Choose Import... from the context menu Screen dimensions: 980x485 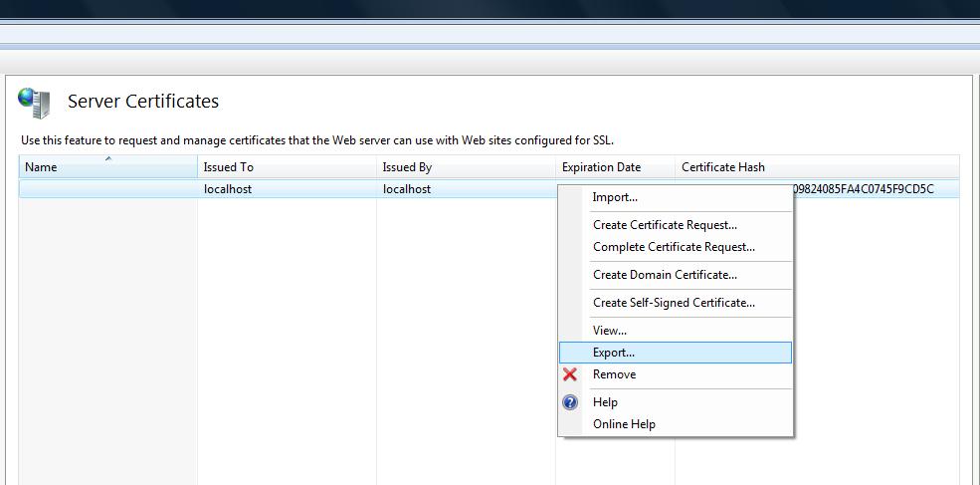[615, 197]
